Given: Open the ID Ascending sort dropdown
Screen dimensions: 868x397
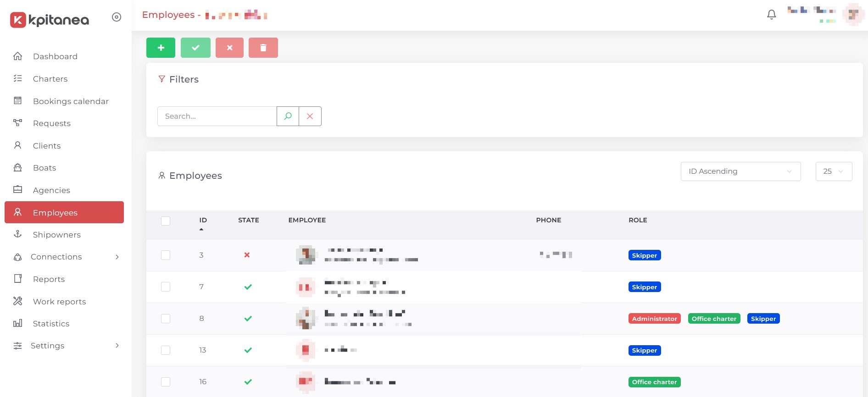Looking at the screenshot, I should 740,171.
